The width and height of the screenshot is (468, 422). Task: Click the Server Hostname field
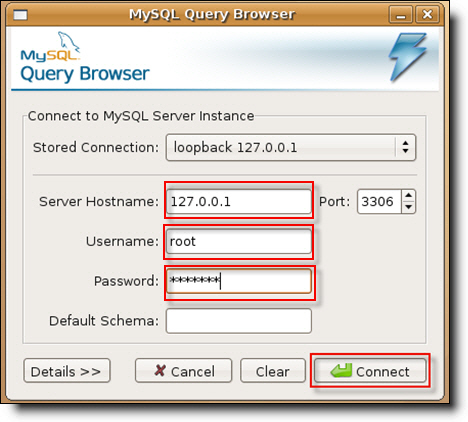pyautogui.click(x=239, y=202)
